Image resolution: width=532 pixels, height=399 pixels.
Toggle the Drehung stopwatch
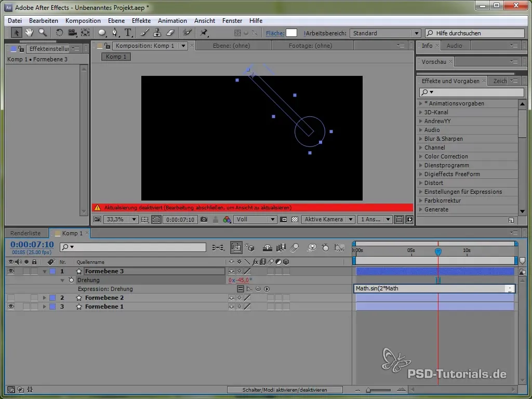pos(71,280)
